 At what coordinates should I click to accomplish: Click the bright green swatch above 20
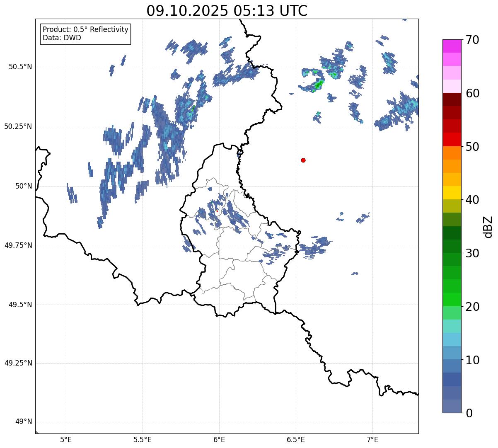pos(452,299)
